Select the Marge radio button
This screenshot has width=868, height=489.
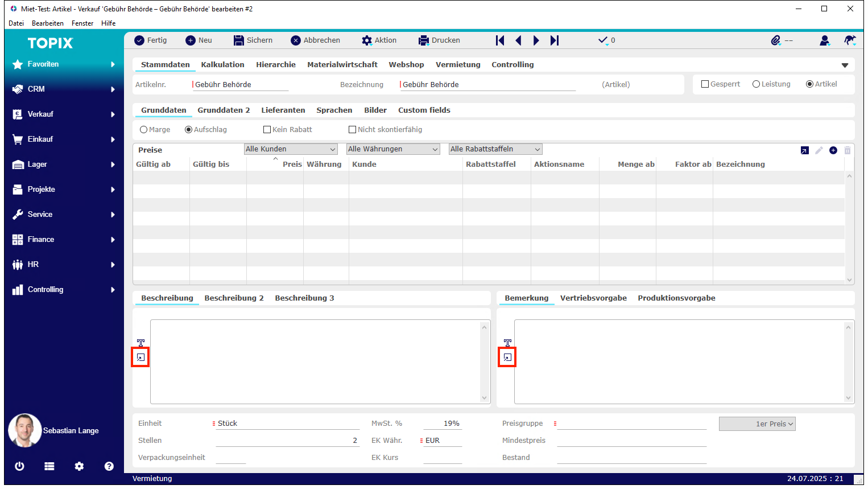pyautogui.click(x=143, y=130)
